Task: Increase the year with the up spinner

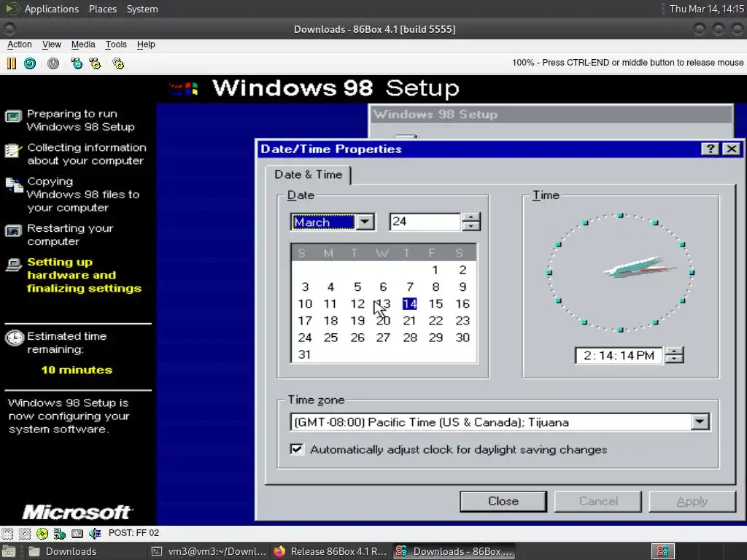Action: tap(471, 217)
